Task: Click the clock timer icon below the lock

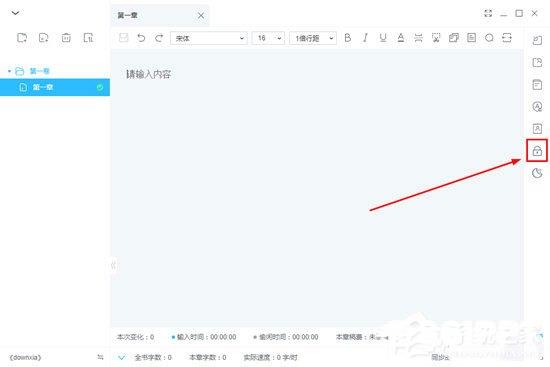Action: pyautogui.click(x=537, y=173)
